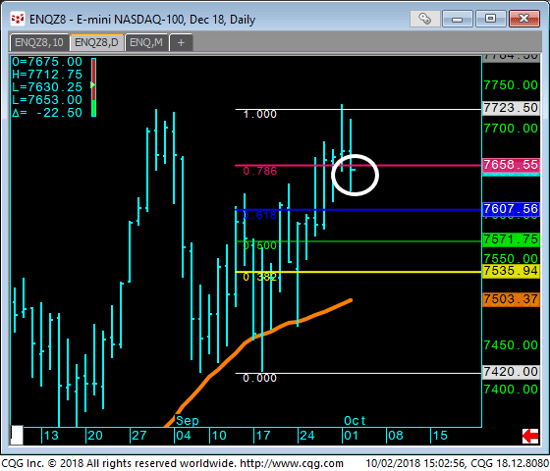Click the Oct 01 date marker on time axis
550x471 pixels.
click(351, 436)
